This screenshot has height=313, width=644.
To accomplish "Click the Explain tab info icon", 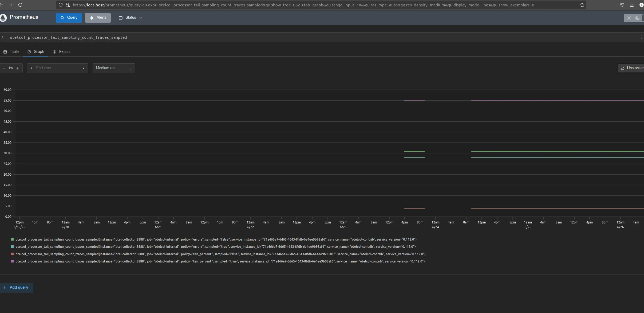I will pyautogui.click(x=54, y=52).
